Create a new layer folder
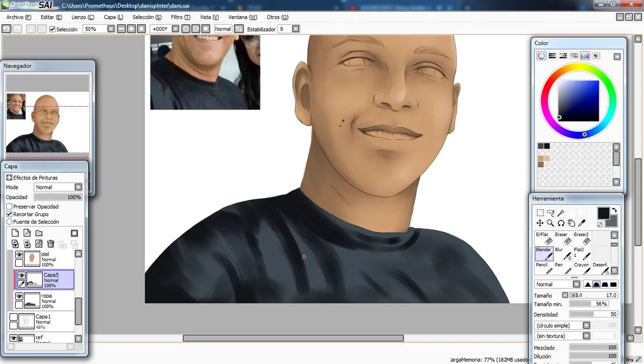Image resolution: width=644 pixels, height=364 pixels. [x=39, y=233]
